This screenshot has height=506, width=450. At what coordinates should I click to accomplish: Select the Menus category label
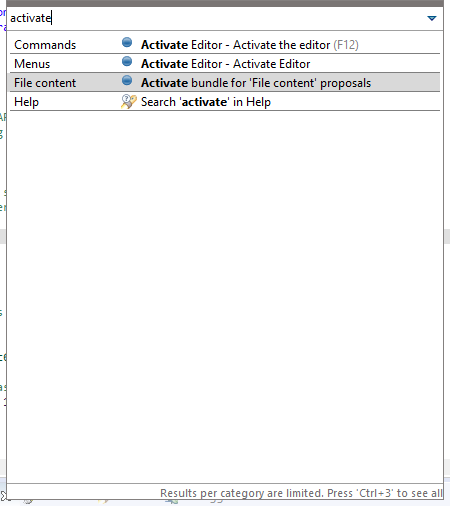(x=32, y=64)
